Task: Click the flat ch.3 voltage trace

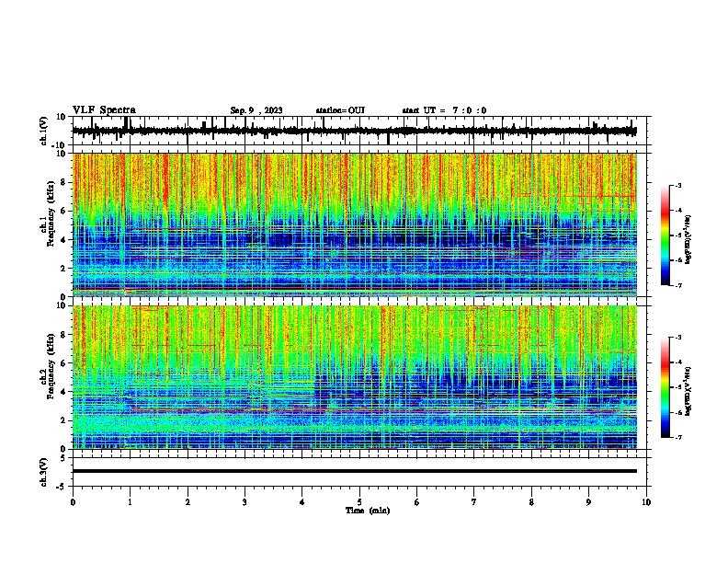Action: click(354, 471)
